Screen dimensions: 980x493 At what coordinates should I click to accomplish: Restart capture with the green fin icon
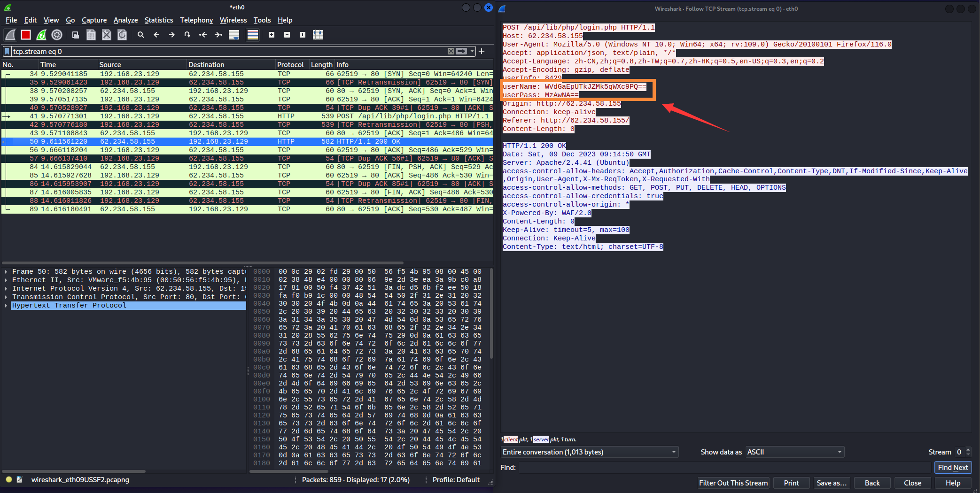tap(41, 35)
